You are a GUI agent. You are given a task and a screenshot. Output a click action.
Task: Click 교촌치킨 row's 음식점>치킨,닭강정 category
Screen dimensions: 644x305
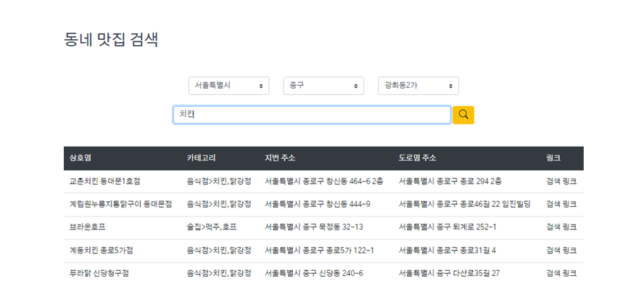click(x=219, y=182)
